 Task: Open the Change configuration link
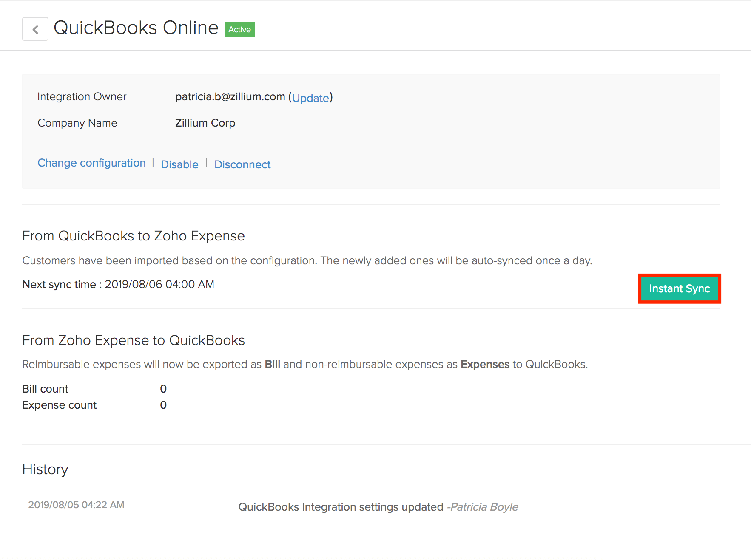coord(91,163)
